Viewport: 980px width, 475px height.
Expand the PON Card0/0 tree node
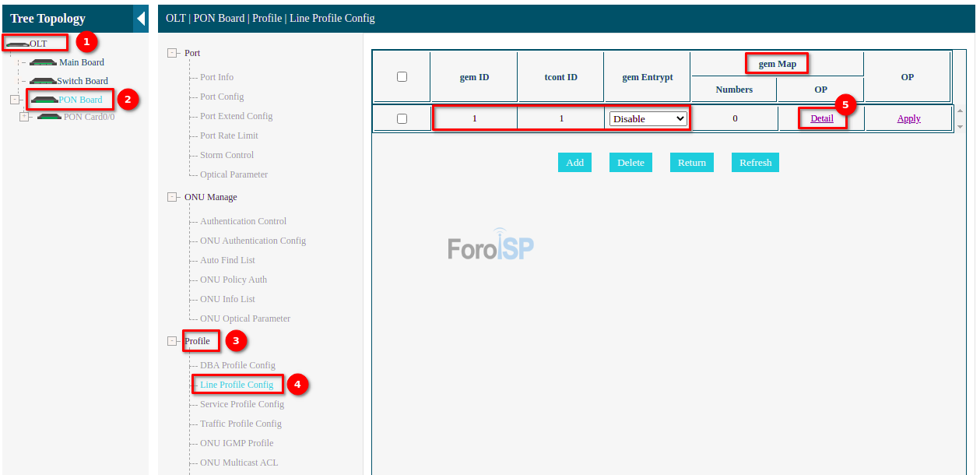(x=24, y=117)
